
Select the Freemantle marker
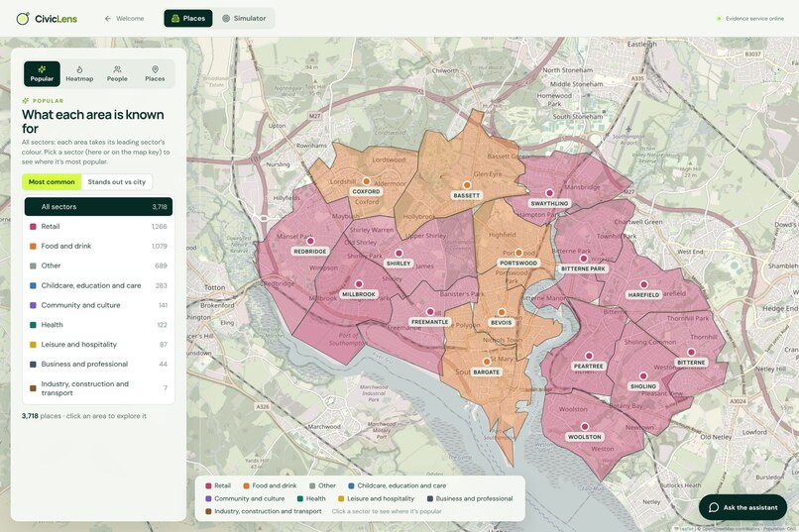430,311
